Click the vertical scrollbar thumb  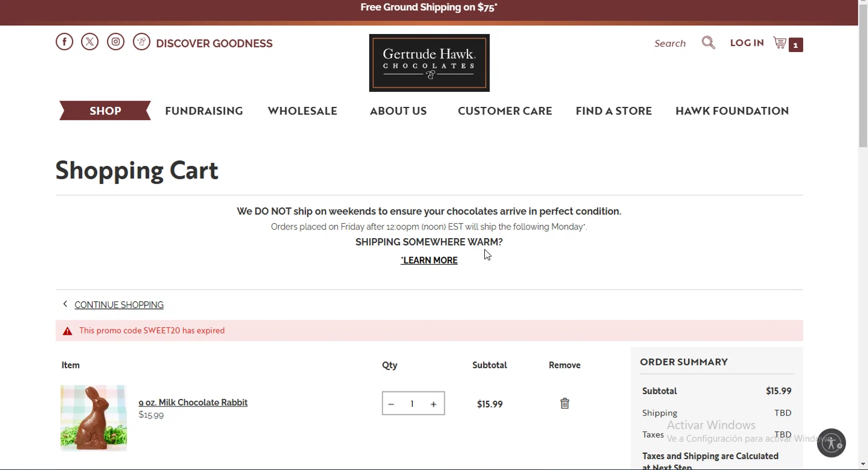tap(863, 75)
